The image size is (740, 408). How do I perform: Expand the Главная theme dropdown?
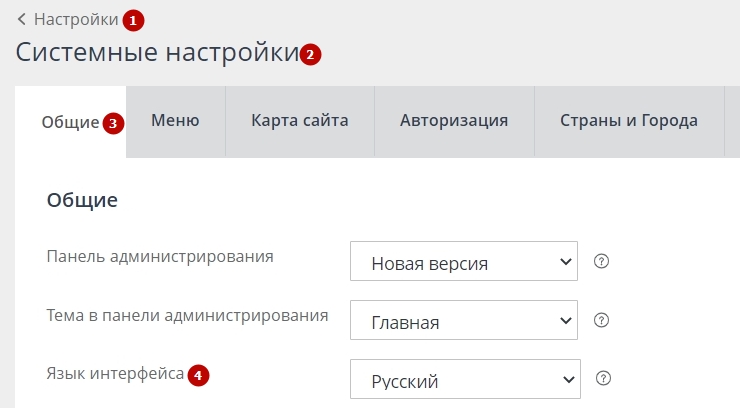[x=464, y=322]
